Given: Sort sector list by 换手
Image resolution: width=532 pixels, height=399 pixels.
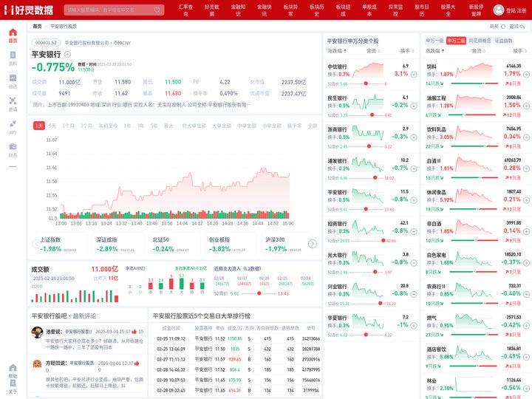Looking at the screenshot, I should pos(519,51).
